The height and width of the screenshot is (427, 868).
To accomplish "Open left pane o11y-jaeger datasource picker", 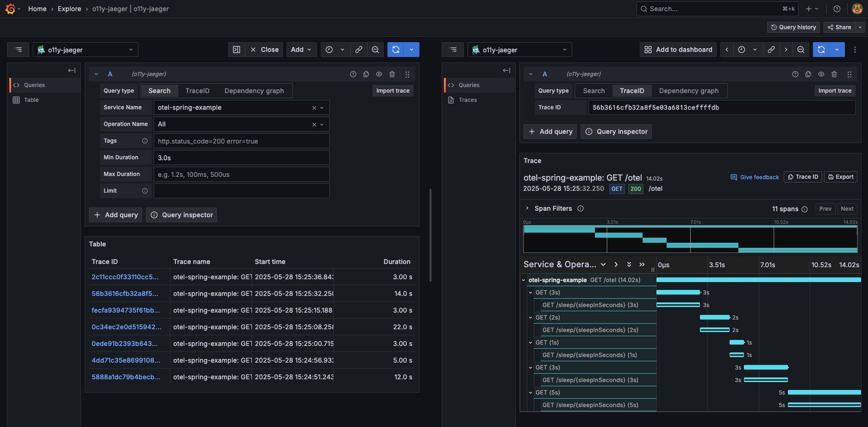I will [86, 50].
